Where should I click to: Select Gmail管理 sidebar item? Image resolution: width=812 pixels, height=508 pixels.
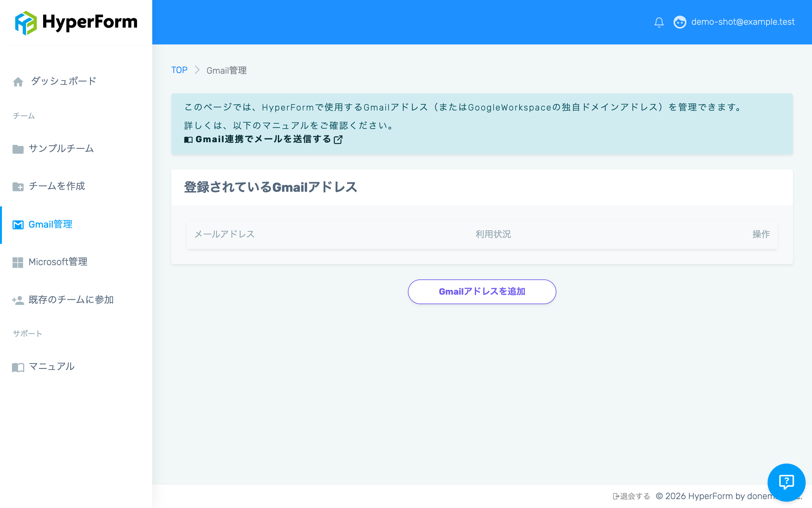[50, 224]
